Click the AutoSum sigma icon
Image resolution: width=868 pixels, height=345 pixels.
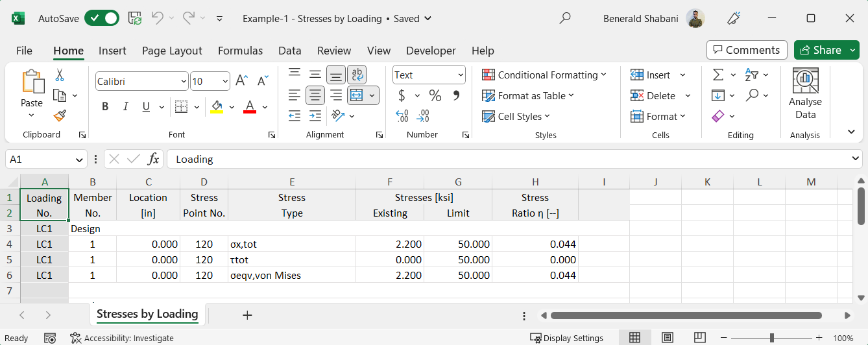coord(717,75)
